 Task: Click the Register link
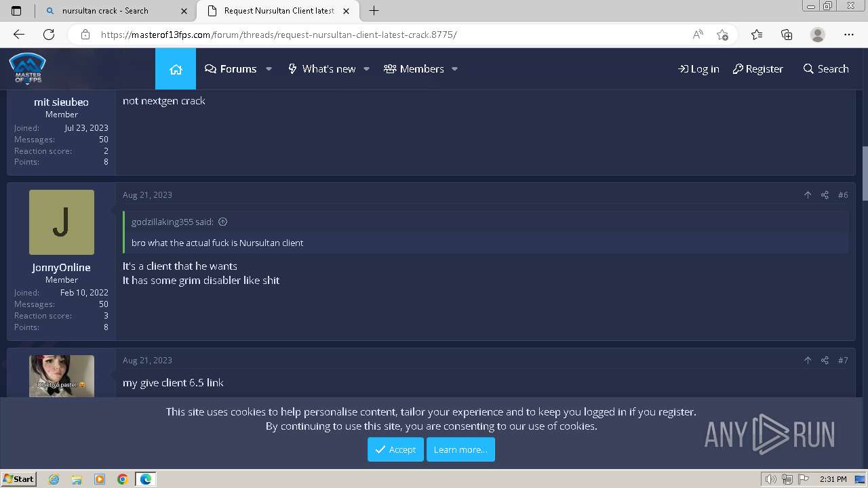point(757,69)
